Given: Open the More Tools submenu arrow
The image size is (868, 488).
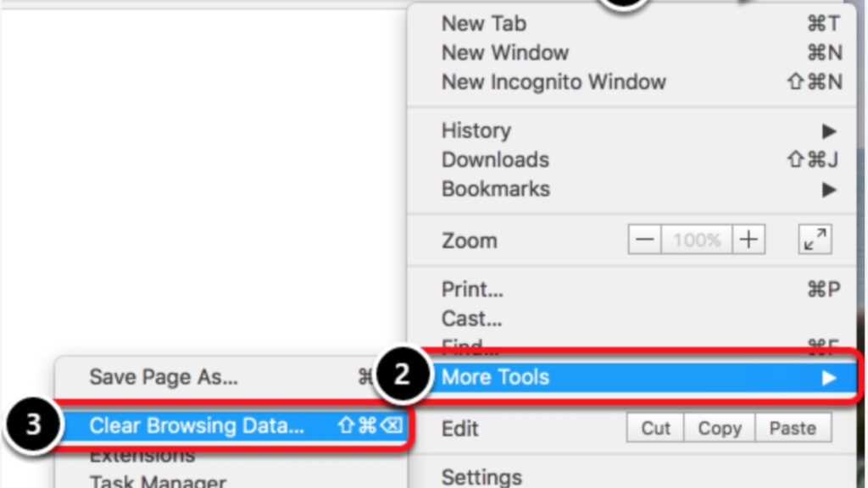Looking at the screenshot, I should [x=830, y=378].
